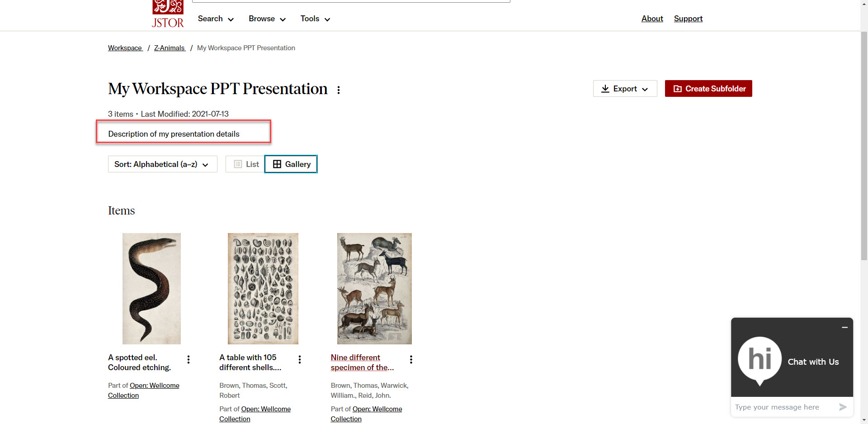The image size is (868, 424).
Task: Open the Search menu
Action: 216,19
